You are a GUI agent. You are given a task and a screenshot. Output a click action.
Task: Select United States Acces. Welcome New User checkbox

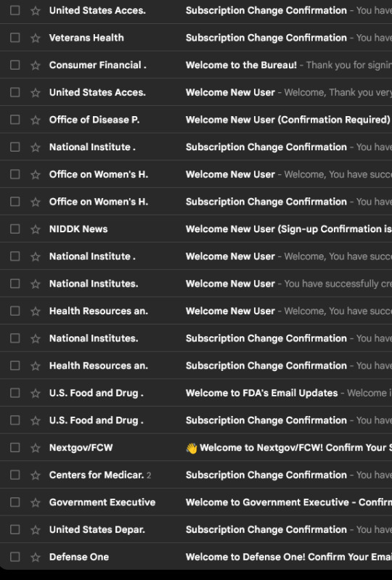(15, 92)
